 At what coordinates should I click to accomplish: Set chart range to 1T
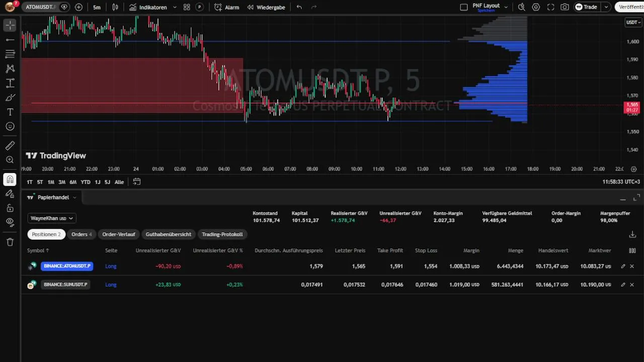coord(30,182)
